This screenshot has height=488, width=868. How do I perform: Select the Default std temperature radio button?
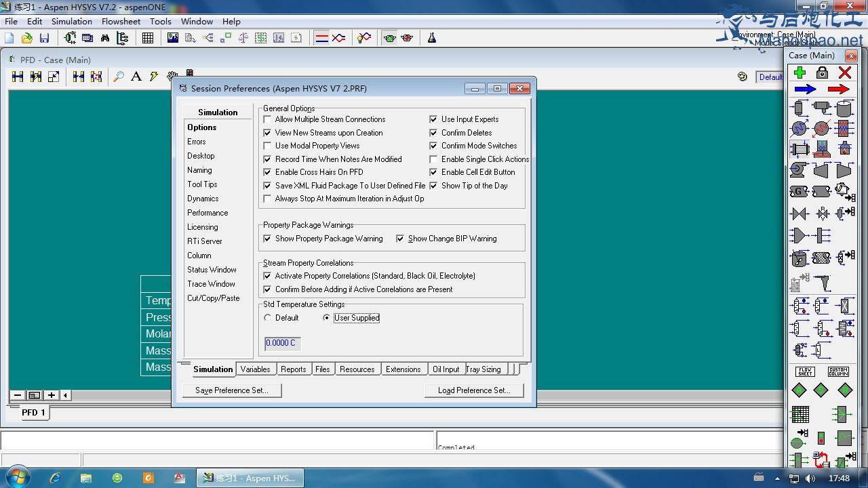[x=268, y=318]
